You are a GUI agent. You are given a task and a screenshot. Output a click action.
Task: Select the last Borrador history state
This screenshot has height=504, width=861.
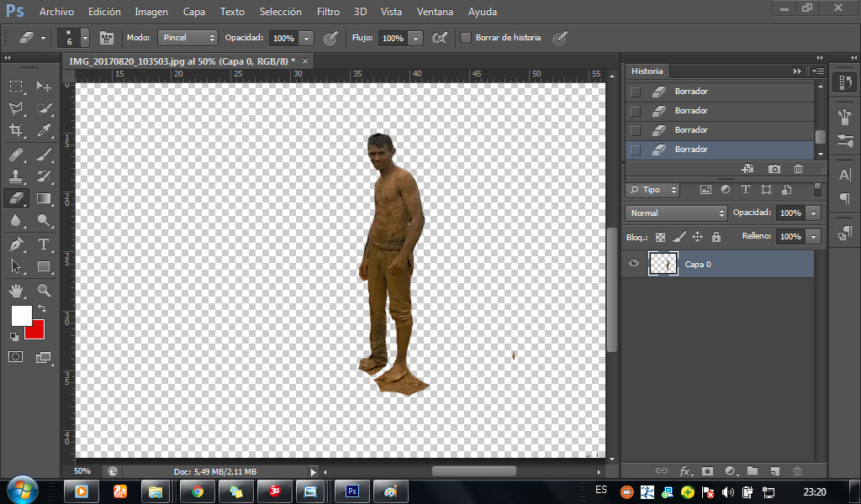pyautogui.click(x=691, y=150)
